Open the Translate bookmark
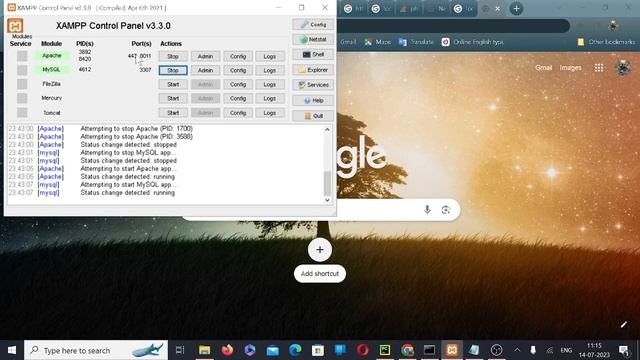 tap(416, 42)
